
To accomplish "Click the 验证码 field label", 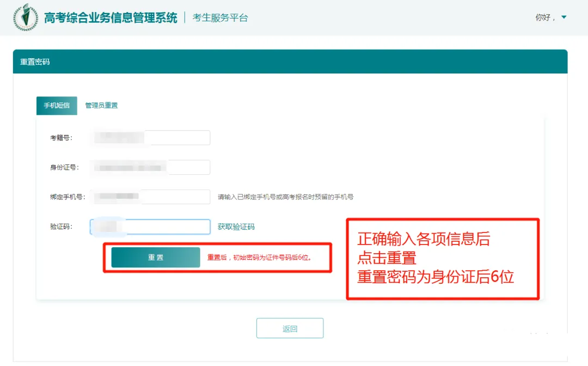I will [x=61, y=227].
